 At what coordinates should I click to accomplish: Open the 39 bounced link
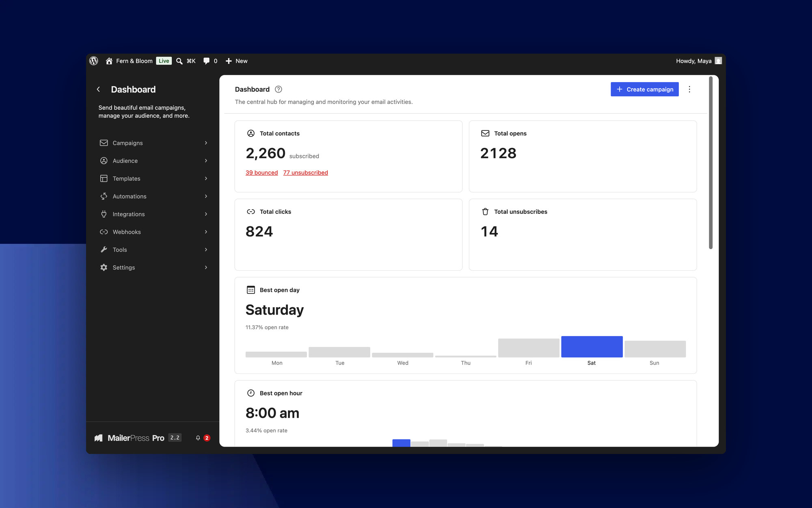(x=261, y=173)
